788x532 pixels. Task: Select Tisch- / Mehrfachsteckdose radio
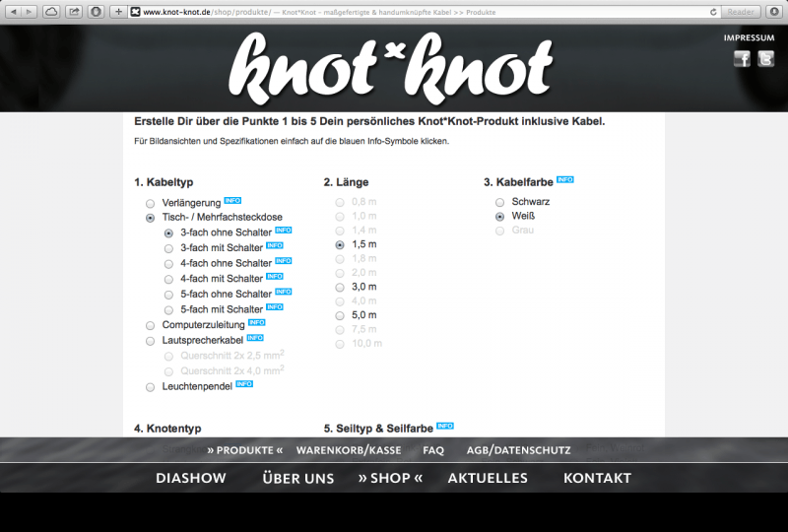pos(151,219)
